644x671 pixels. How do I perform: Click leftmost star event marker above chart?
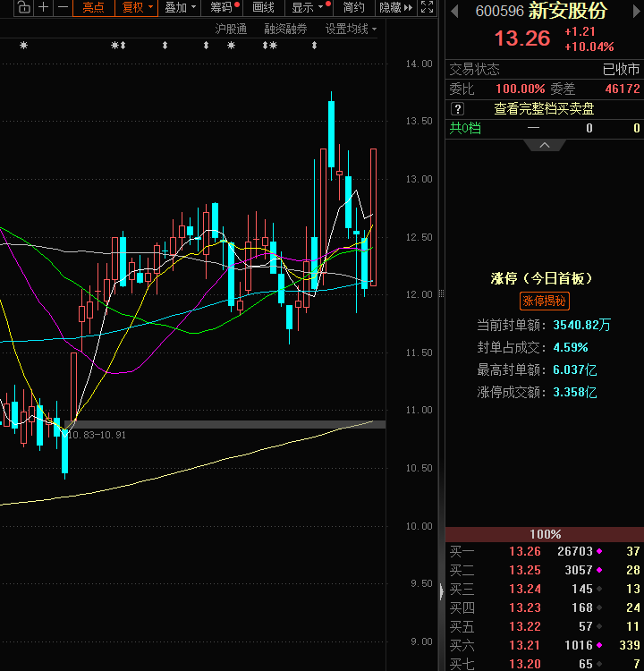pyautogui.click(x=23, y=45)
